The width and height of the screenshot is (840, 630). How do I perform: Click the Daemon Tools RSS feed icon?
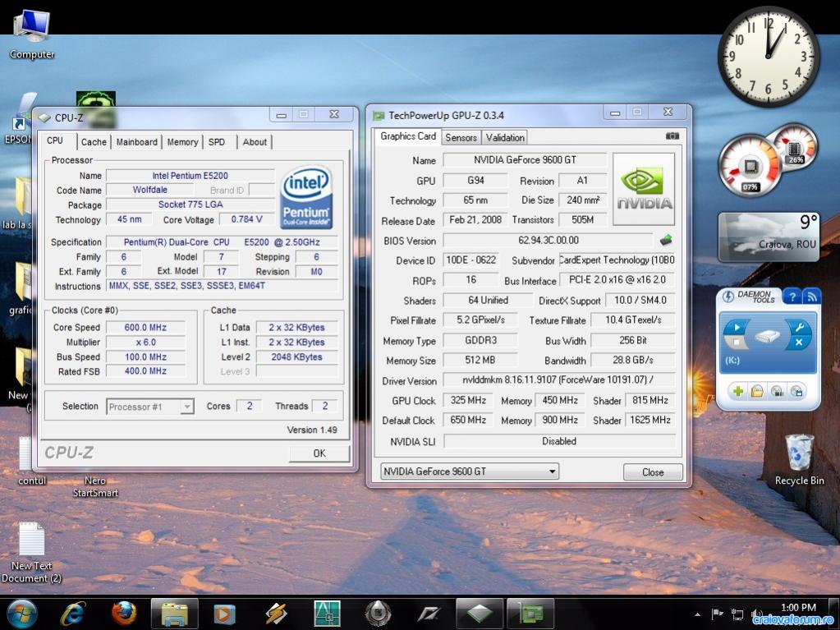tap(811, 297)
